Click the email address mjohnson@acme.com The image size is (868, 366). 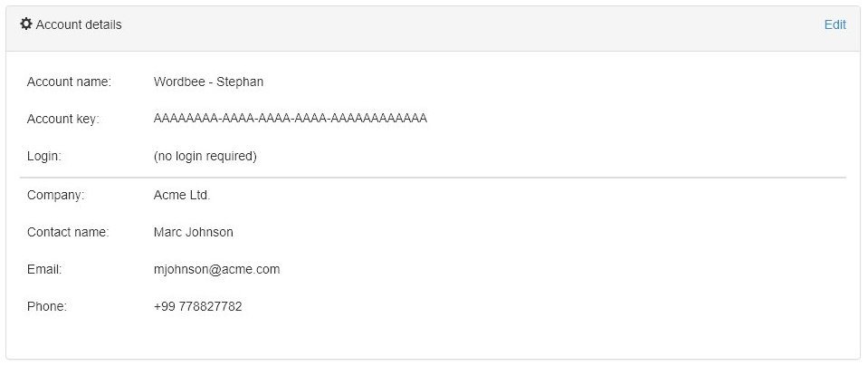(x=216, y=269)
